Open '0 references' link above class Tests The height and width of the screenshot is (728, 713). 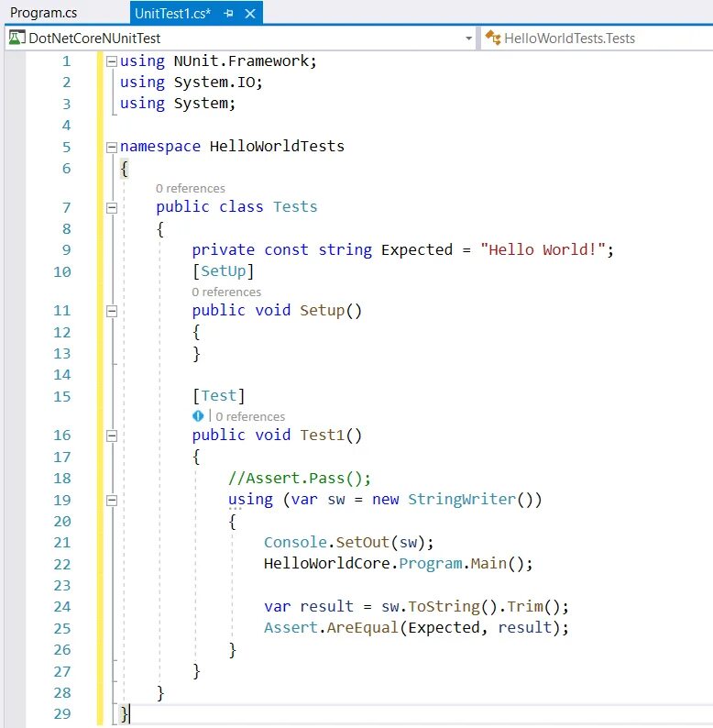click(191, 189)
